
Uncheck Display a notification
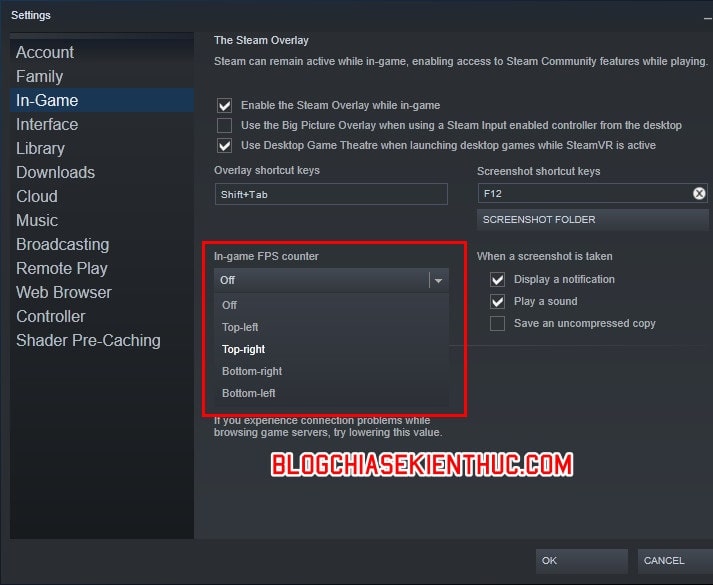(497, 279)
